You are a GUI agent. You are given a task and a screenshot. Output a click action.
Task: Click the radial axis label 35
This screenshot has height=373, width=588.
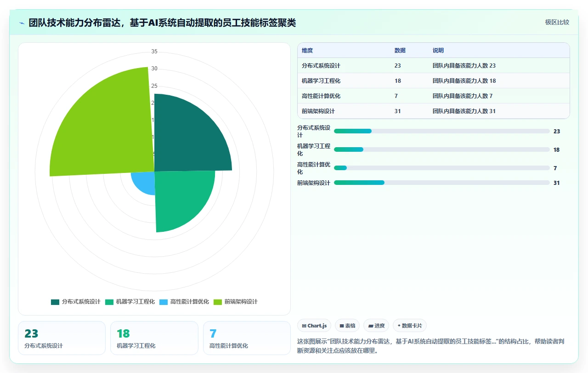tap(154, 52)
